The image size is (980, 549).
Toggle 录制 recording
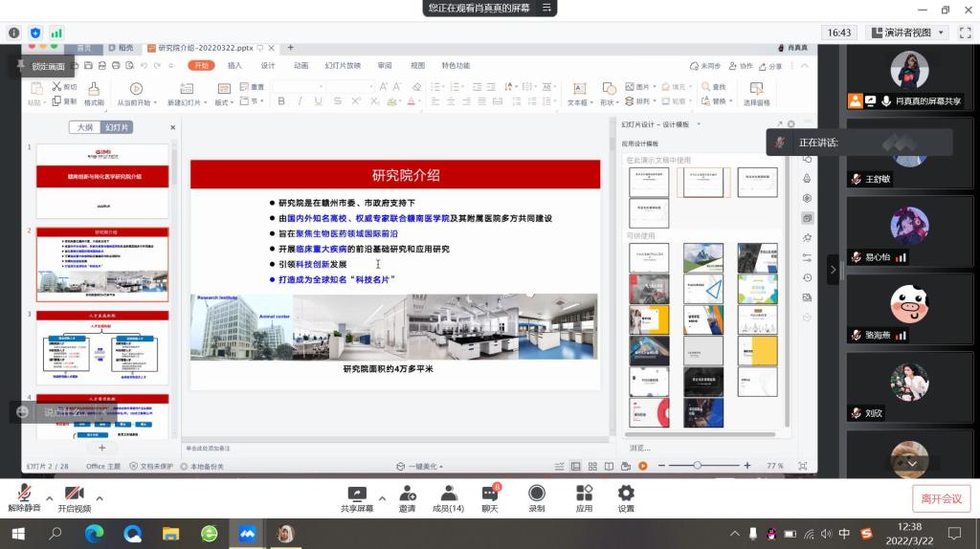[x=537, y=494]
